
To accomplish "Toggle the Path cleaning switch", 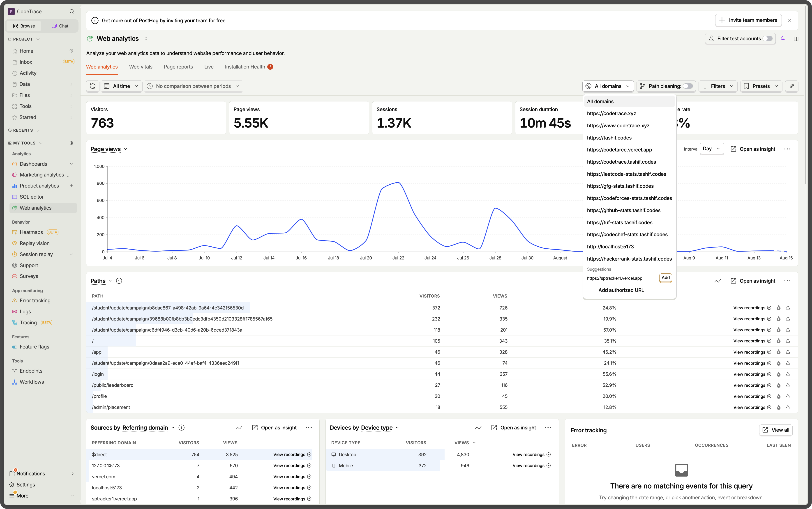I will [x=688, y=86].
